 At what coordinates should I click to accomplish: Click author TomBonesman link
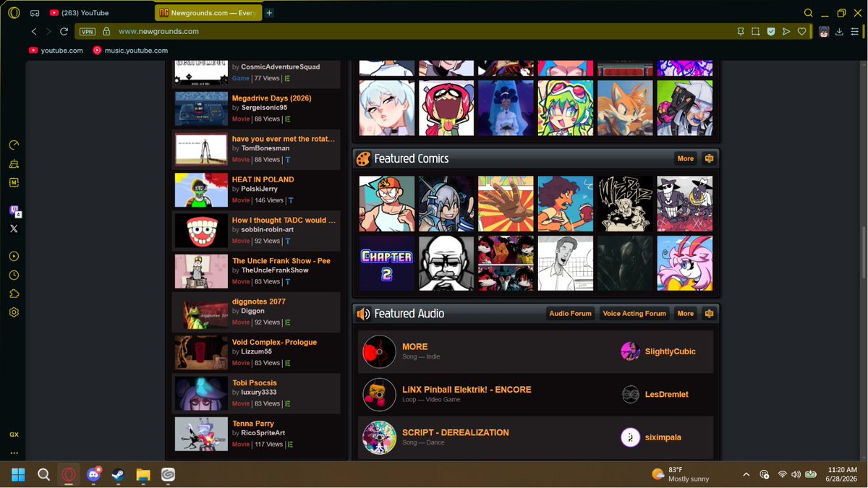pos(265,148)
